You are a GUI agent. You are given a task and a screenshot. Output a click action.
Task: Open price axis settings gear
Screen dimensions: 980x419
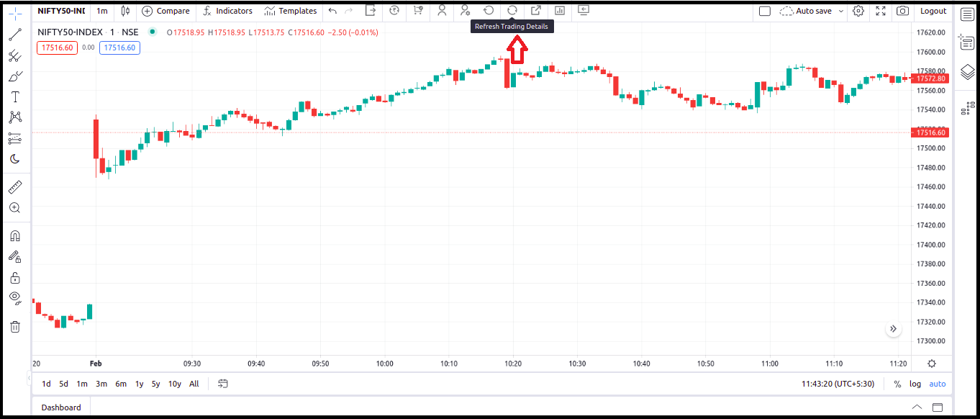932,364
